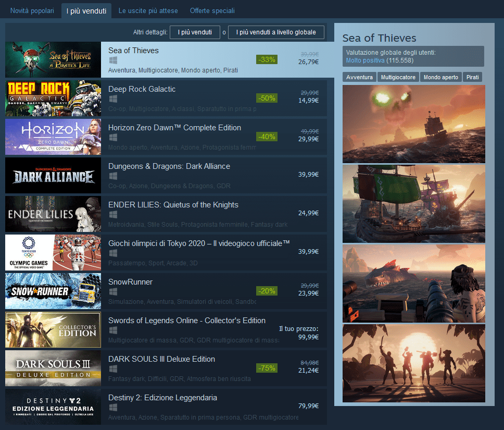Open Olympic Games Tokyo 2020 capsule image

[x=53, y=252]
